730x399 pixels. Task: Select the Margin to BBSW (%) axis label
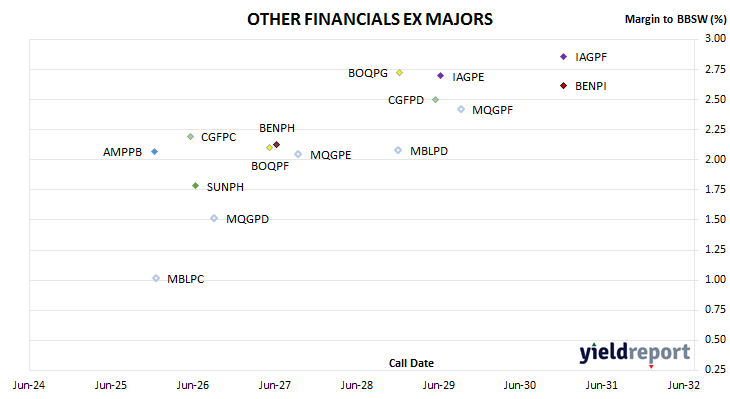point(675,19)
